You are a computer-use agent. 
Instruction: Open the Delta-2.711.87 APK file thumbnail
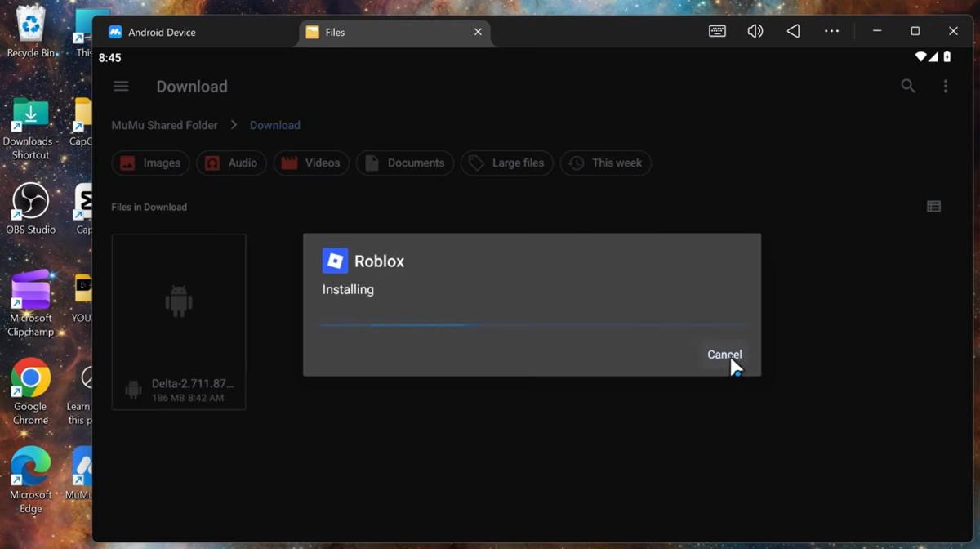179,301
